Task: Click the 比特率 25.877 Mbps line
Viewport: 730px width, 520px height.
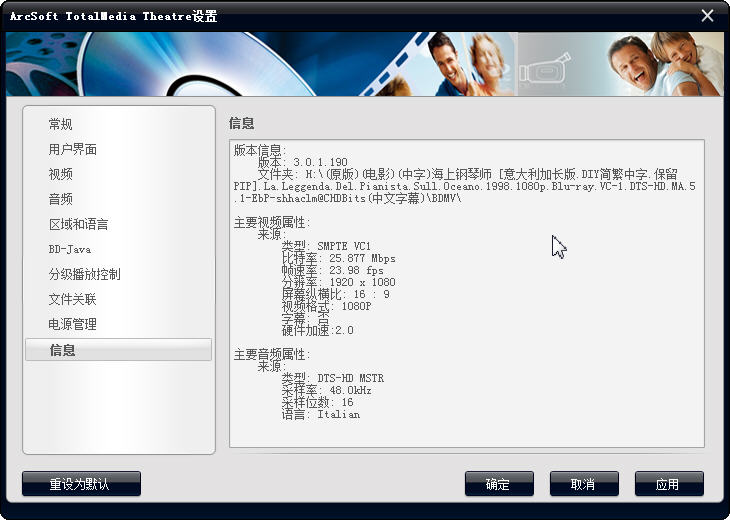Action: pyautogui.click(x=338, y=258)
